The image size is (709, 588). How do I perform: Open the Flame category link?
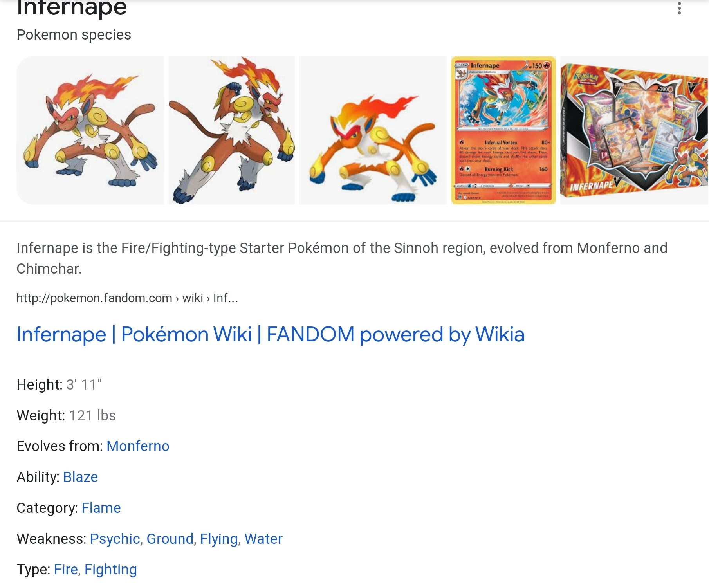point(101,508)
